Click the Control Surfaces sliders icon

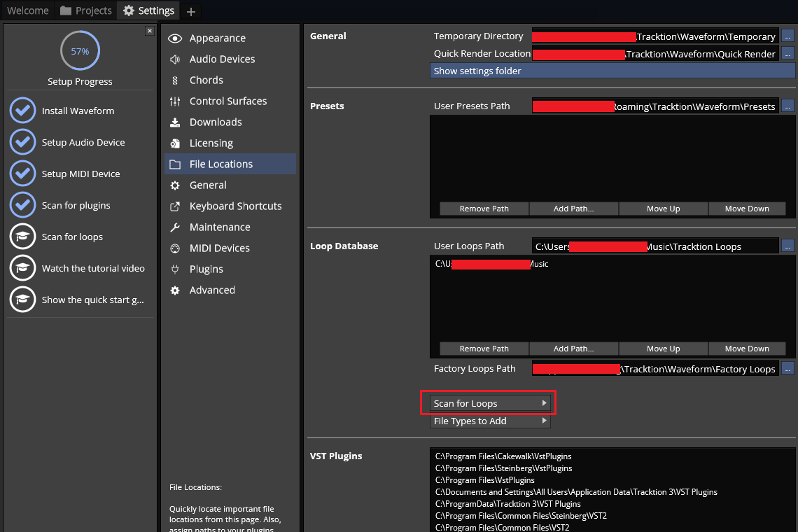[175, 101]
